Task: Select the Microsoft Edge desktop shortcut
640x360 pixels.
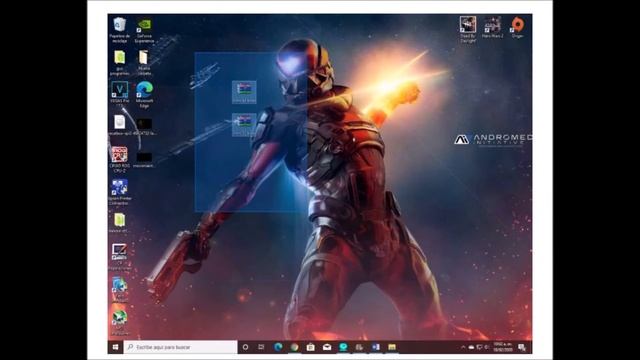Action: (144, 94)
